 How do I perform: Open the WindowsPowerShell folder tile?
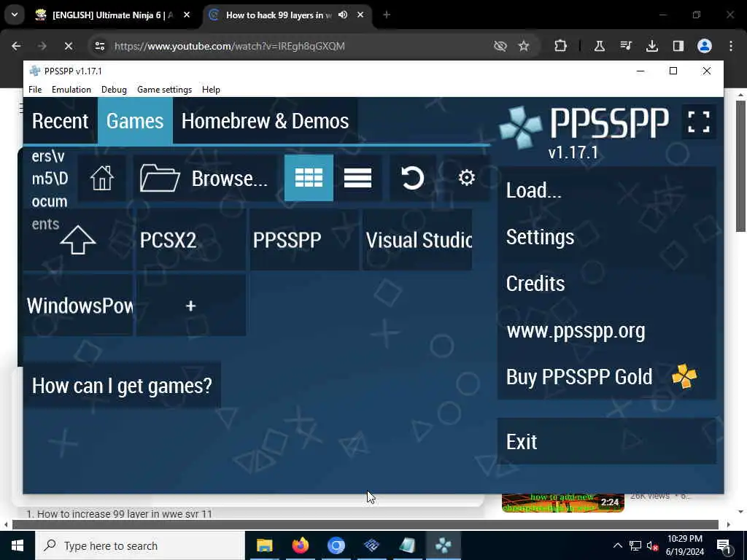[78, 306]
